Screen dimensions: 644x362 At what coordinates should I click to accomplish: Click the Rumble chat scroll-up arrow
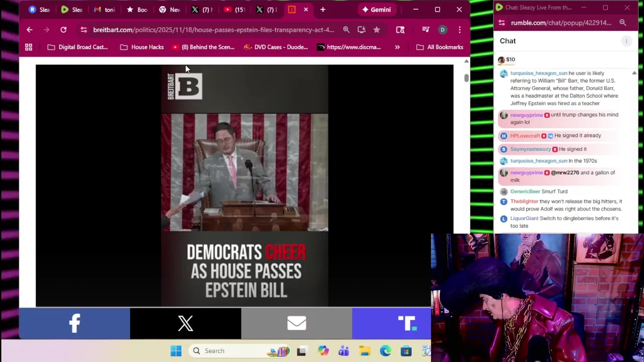634,73
